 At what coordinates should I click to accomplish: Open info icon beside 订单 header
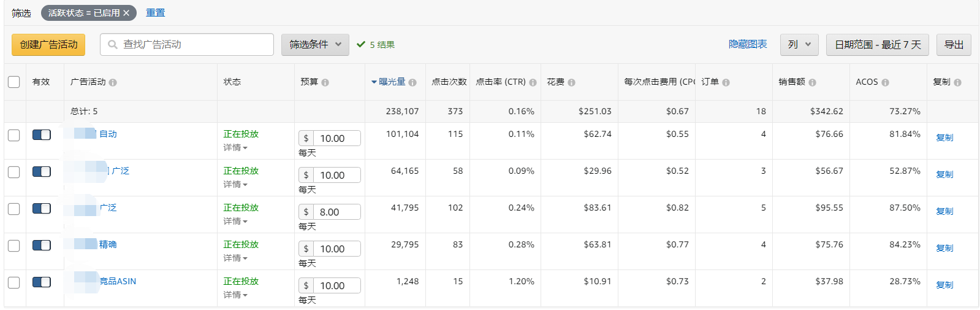726,82
